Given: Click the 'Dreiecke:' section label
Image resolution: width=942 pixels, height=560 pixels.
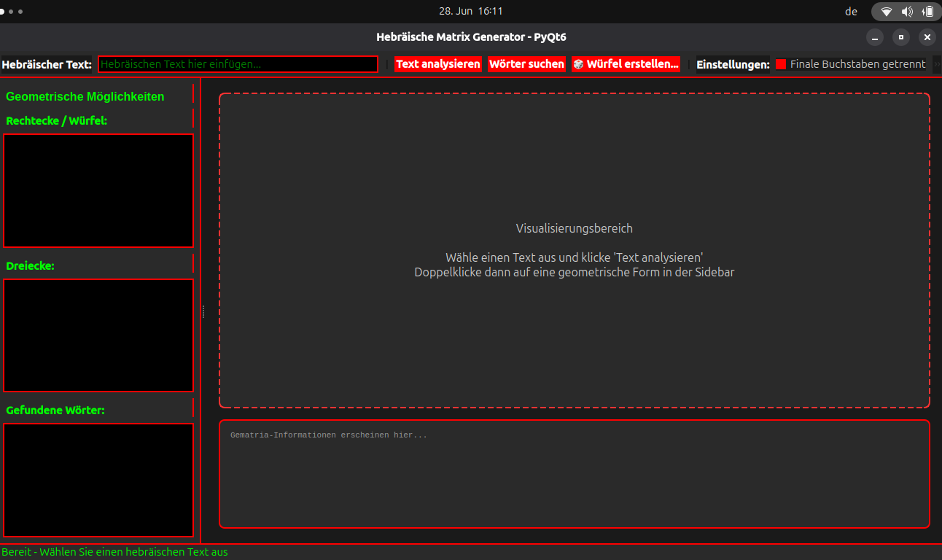Looking at the screenshot, I should click(30, 266).
